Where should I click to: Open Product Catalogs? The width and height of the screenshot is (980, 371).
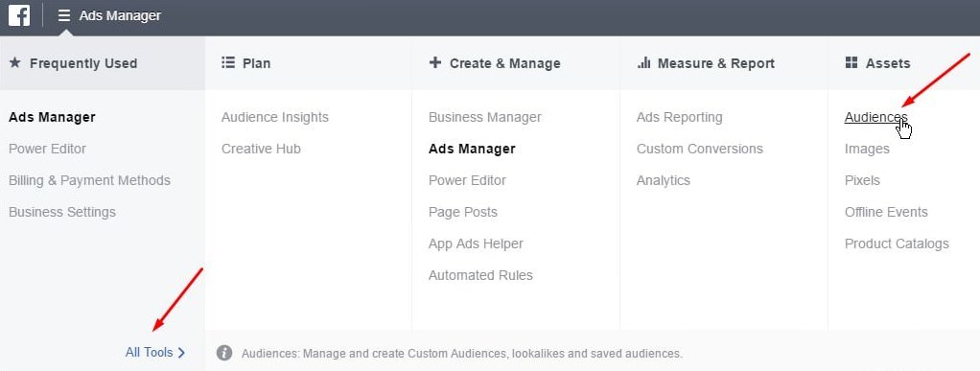(x=897, y=244)
